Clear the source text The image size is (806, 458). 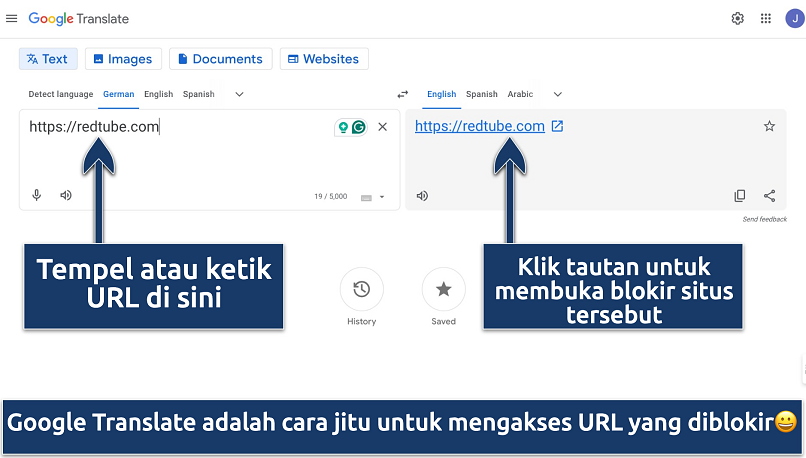382,127
